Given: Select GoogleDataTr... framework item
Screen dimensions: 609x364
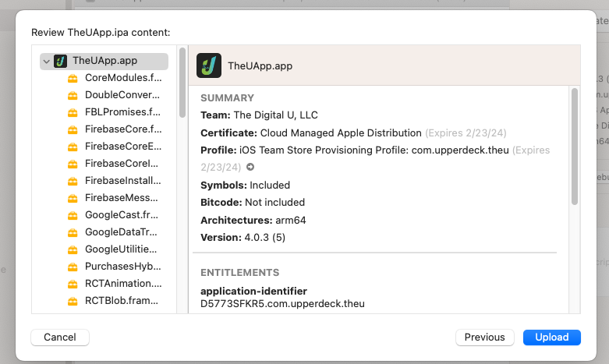Looking at the screenshot, I should tap(122, 232).
